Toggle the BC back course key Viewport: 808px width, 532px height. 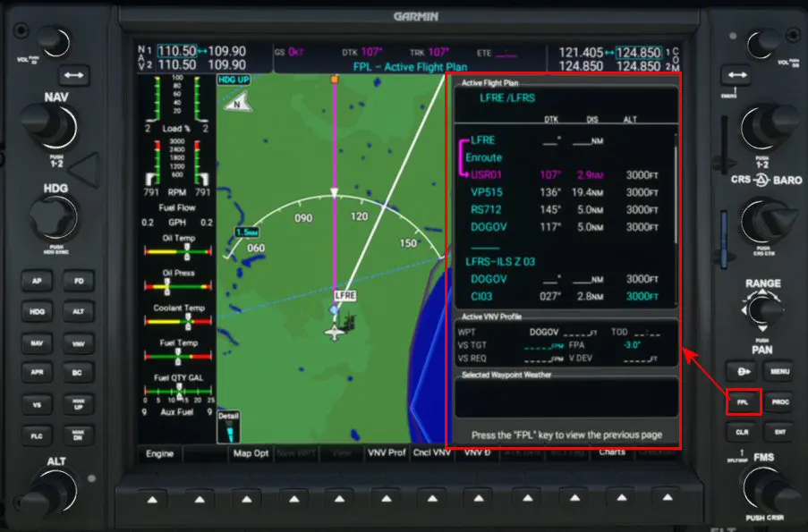pyautogui.click(x=79, y=373)
